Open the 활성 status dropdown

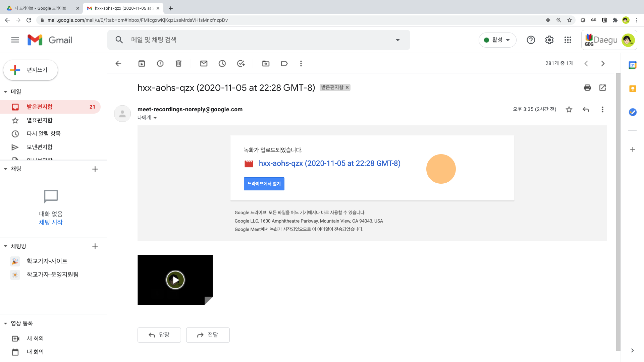pyautogui.click(x=497, y=40)
